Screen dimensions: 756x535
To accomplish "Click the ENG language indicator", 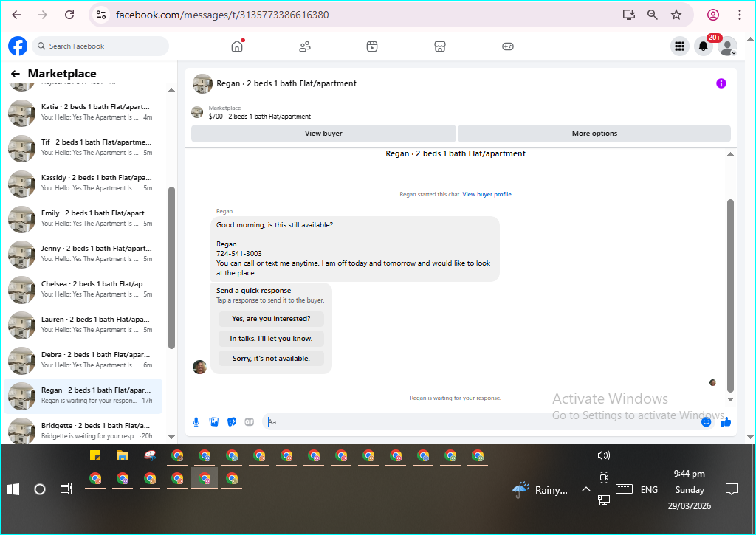I will 649,490.
